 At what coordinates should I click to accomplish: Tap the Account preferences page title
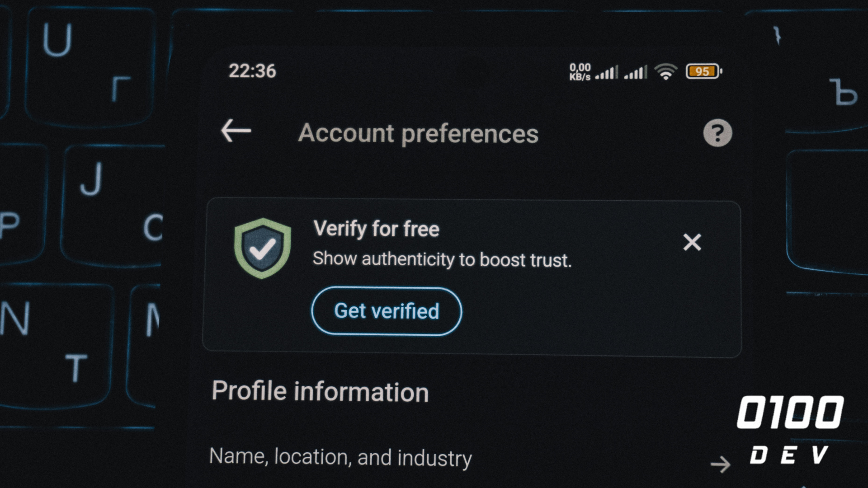(418, 133)
